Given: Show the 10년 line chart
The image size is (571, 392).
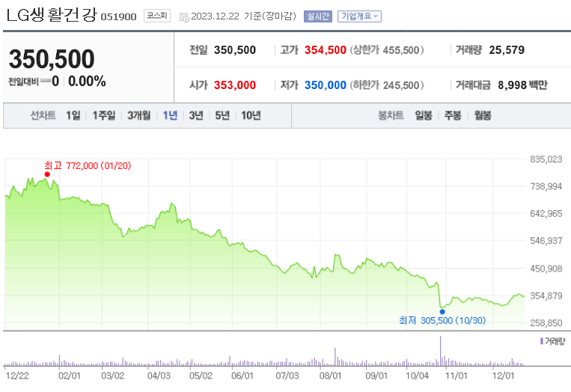Looking at the screenshot, I should [x=251, y=116].
